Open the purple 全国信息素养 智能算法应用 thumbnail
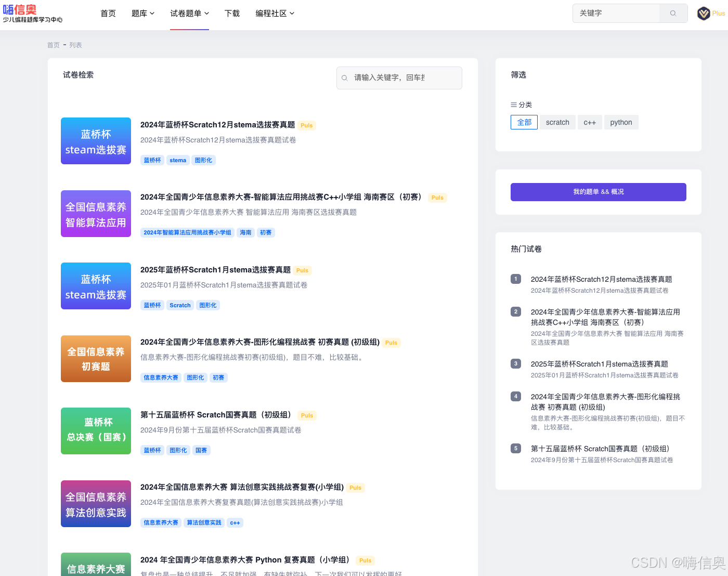The width and height of the screenshot is (728, 576). [x=96, y=214]
